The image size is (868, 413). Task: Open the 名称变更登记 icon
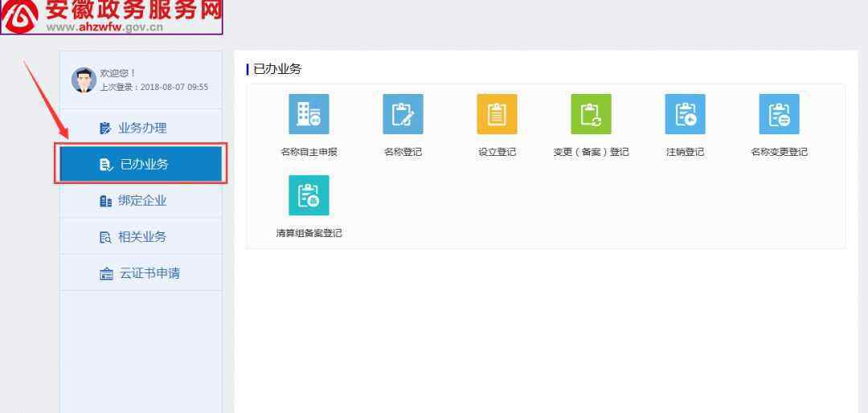[779, 114]
